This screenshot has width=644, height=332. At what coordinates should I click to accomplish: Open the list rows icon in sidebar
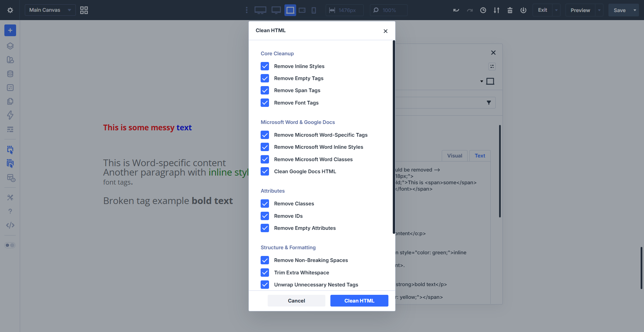pyautogui.click(x=10, y=129)
